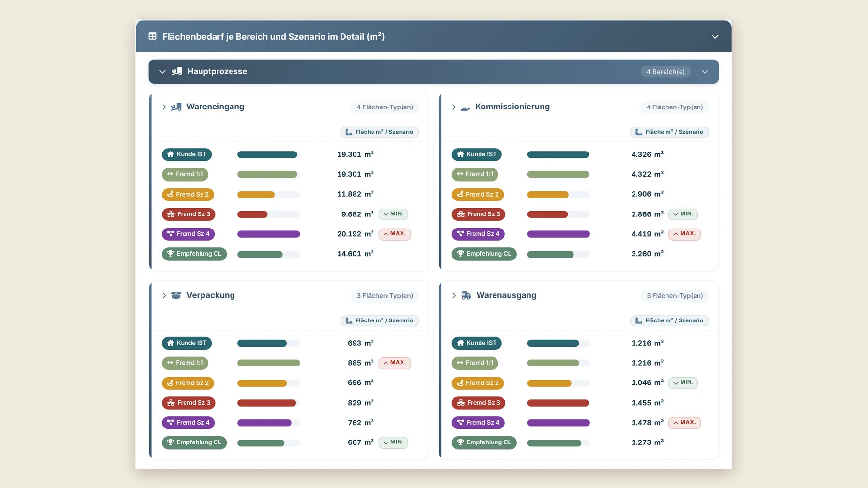Collapse the Hauptprozesse section using left chevron
This screenshot has width=868, height=488.
[x=162, y=72]
